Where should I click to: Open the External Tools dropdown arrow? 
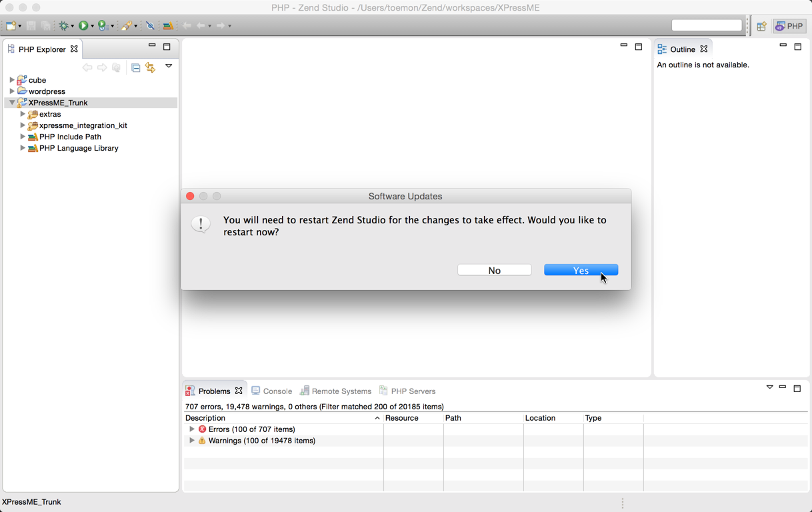click(x=135, y=27)
